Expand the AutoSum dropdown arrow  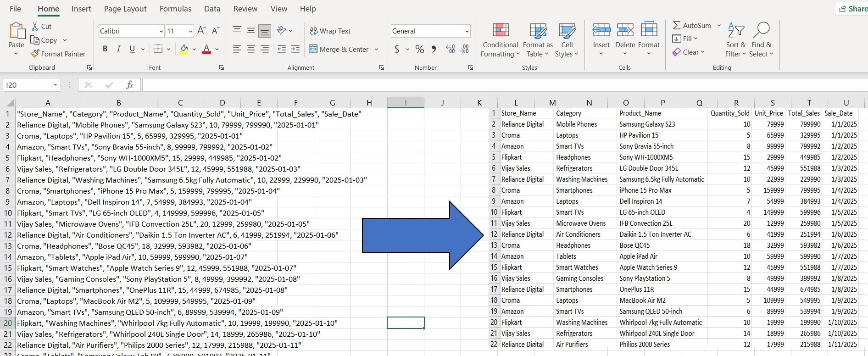(x=719, y=26)
